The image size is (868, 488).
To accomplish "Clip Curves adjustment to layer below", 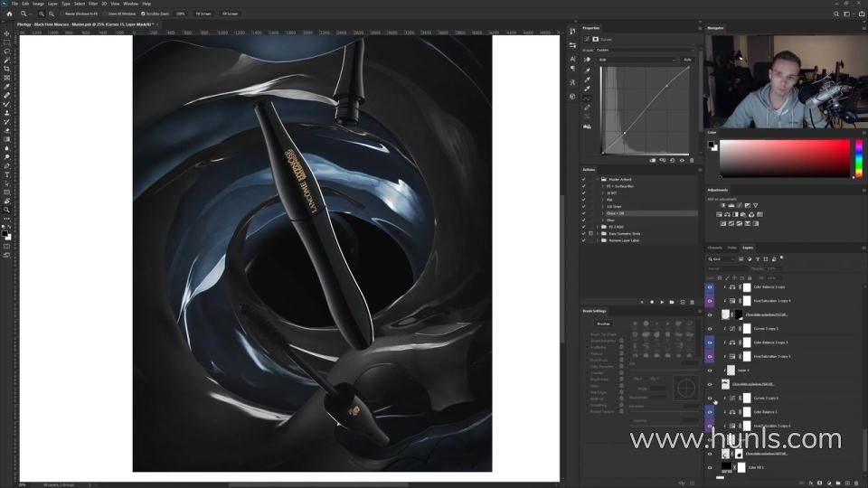I will click(x=653, y=161).
